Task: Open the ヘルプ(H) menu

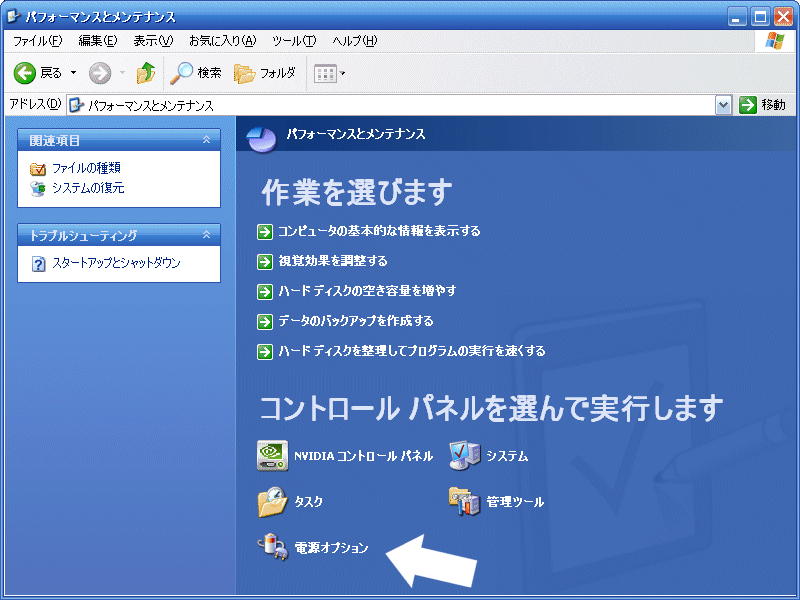Action: click(355, 41)
